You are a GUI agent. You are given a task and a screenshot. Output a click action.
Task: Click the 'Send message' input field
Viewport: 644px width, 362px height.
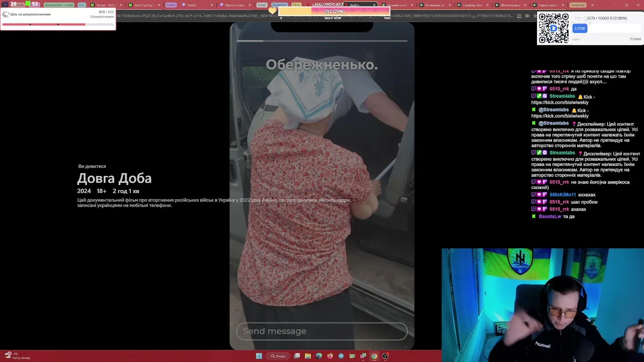[x=322, y=331]
